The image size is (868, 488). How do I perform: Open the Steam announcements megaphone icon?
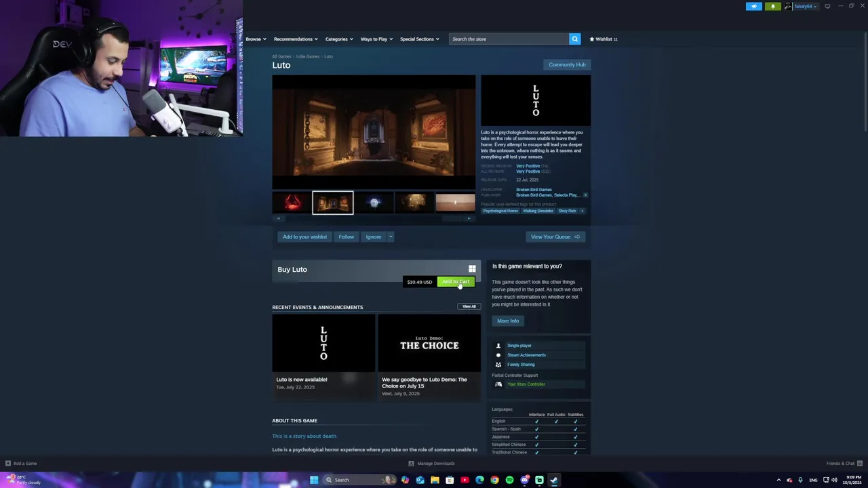[x=754, y=6]
